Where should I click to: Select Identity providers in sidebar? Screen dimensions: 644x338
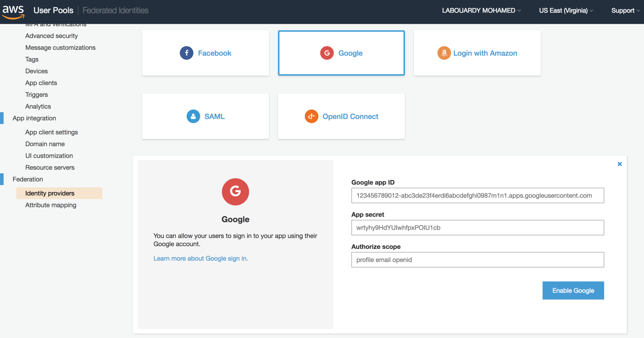tap(59, 193)
